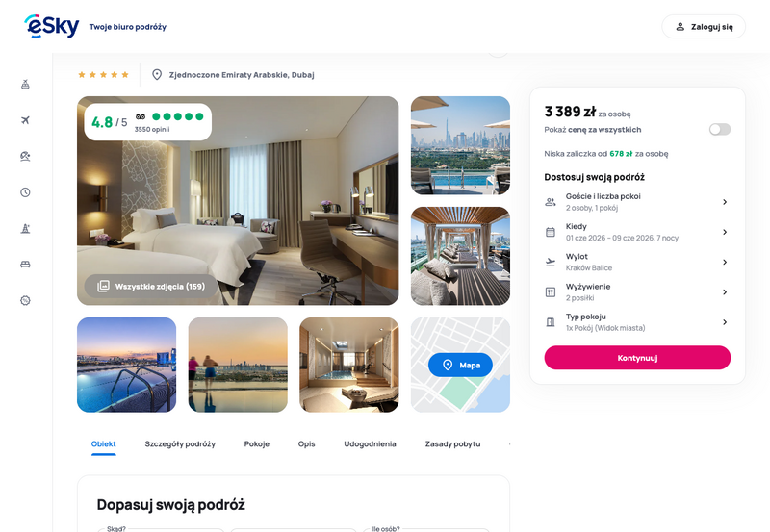Open the indoor spa pool thumbnail
770x532 pixels.
point(349,365)
